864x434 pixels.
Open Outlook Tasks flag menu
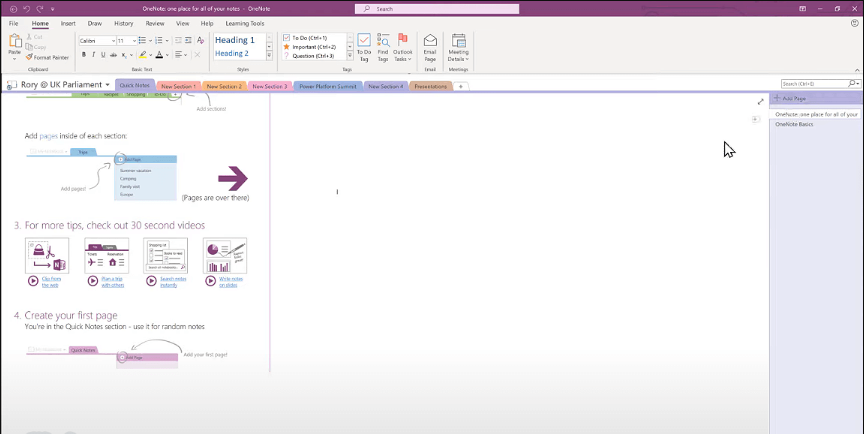(x=403, y=47)
